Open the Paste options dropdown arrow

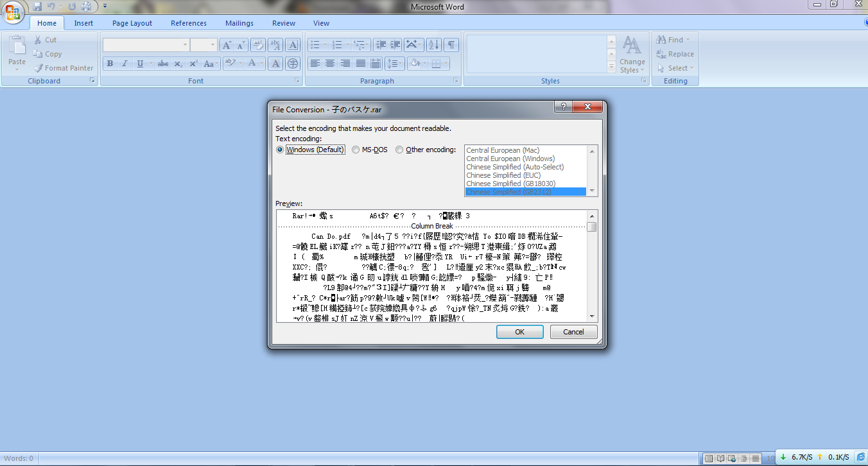pos(17,69)
